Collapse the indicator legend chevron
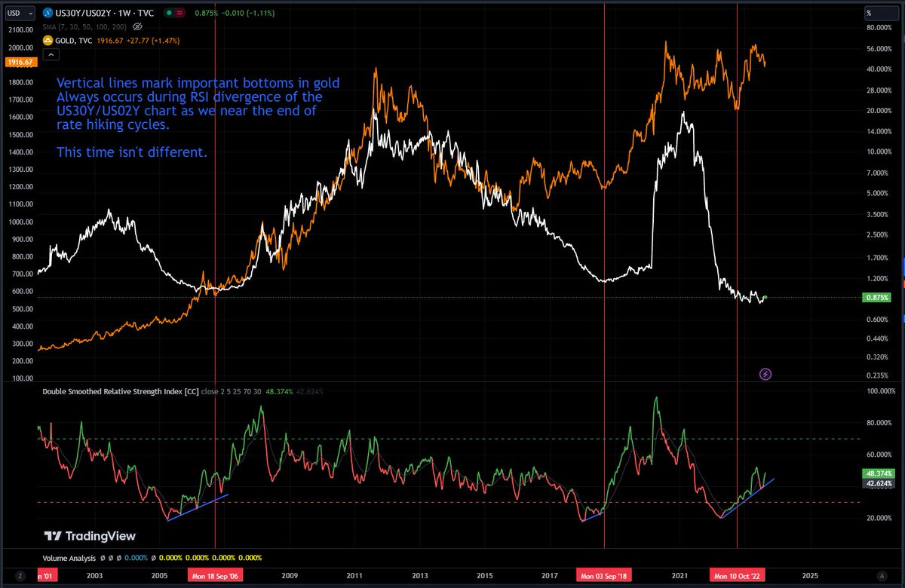The width and height of the screenshot is (905, 588). 51,54
